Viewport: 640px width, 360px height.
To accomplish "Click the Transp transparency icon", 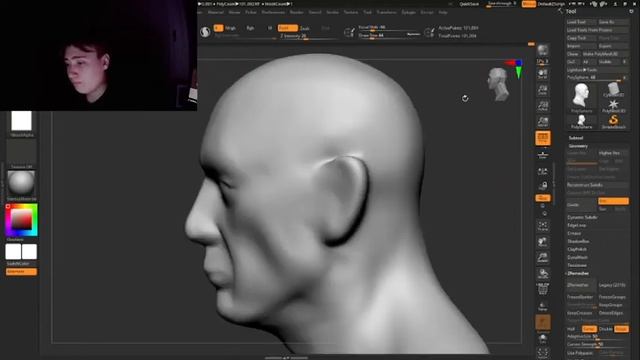I will click(543, 306).
